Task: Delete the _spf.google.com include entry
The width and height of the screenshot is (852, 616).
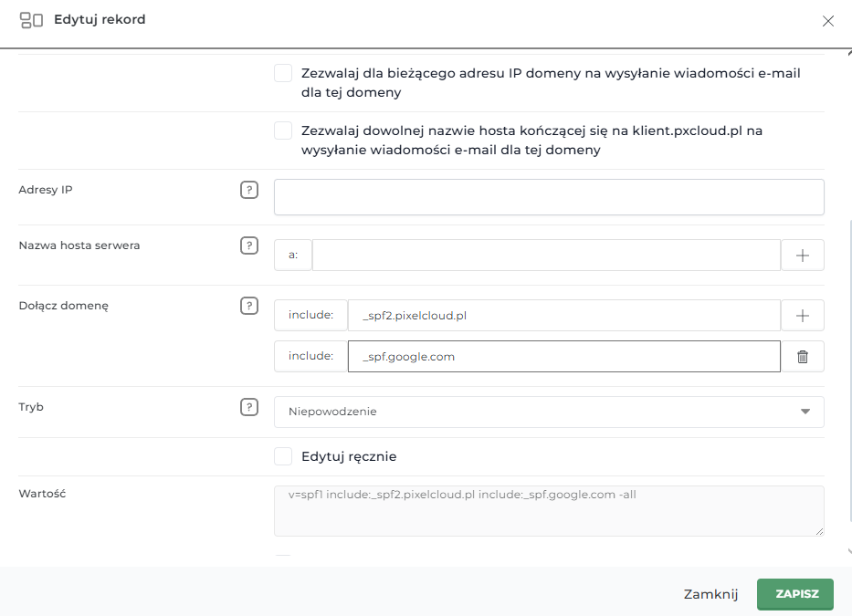Action: pos(803,357)
